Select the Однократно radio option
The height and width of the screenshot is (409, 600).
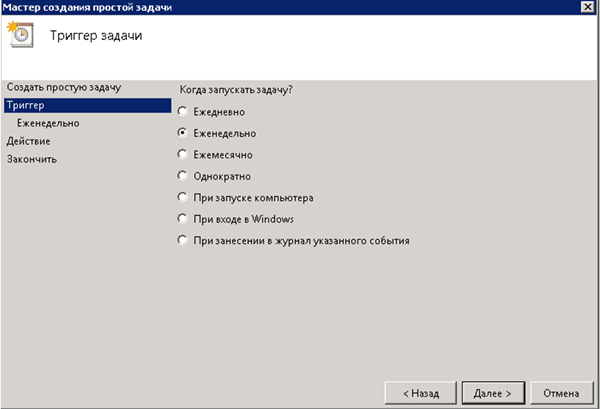(x=182, y=175)
